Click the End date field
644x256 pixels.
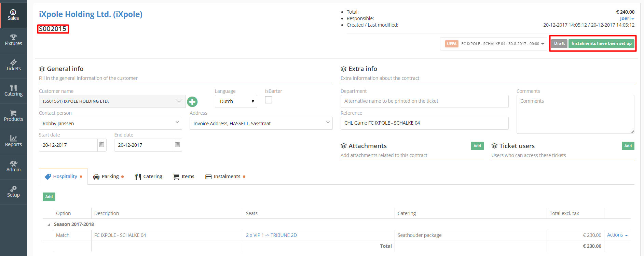pos(143,145)
